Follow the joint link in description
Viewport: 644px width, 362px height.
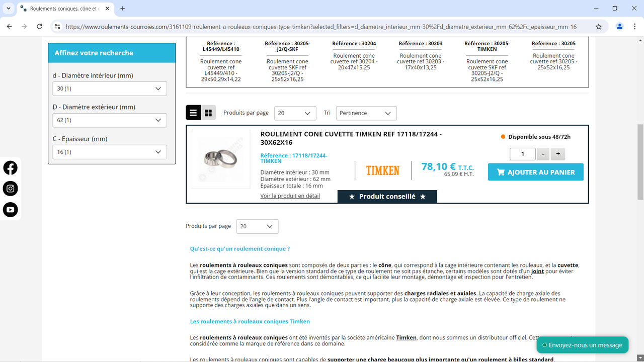[537, 271]
